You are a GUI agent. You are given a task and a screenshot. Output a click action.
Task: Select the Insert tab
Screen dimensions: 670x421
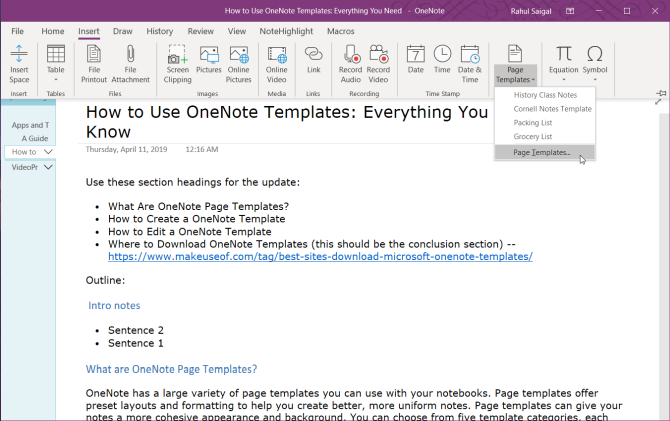(88, 31)
